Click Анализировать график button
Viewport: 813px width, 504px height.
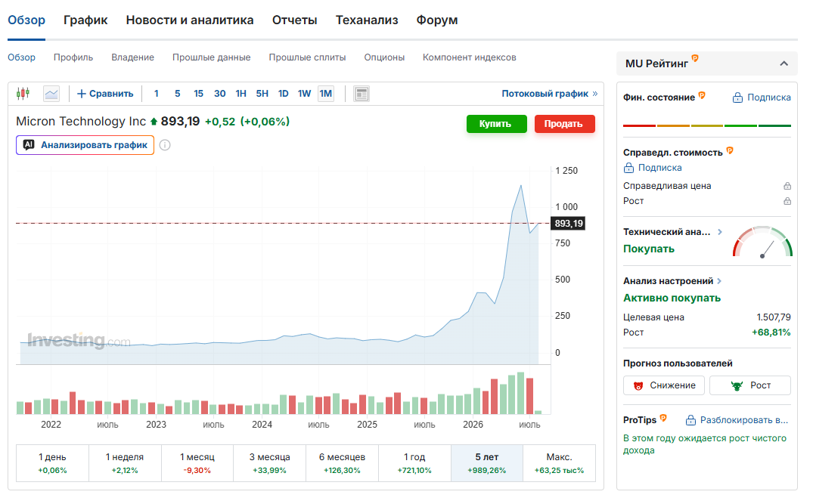85,145
